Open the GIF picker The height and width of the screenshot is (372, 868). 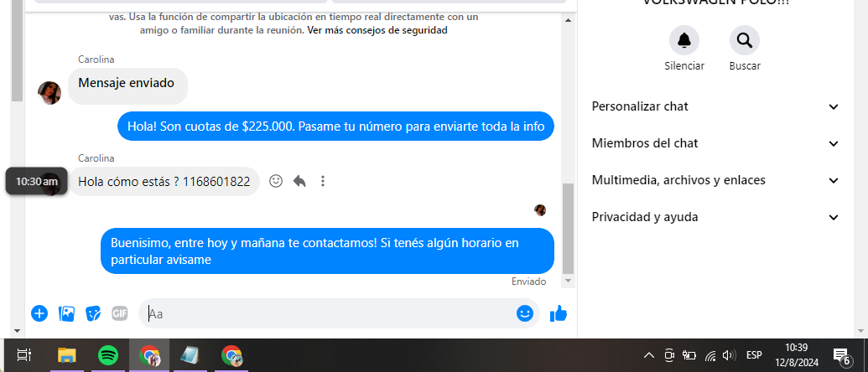coord(120,313)
